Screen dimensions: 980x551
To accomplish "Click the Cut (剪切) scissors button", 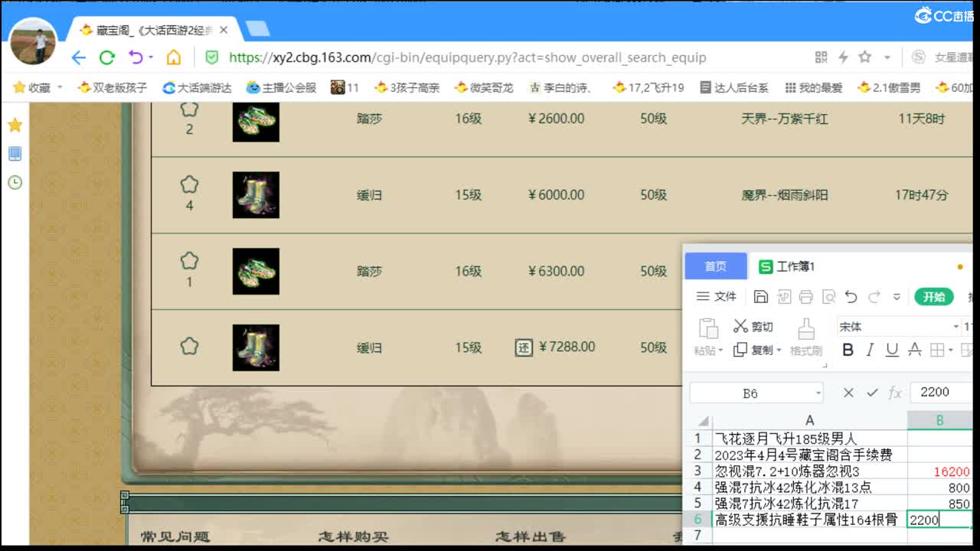I will point(753,327).
